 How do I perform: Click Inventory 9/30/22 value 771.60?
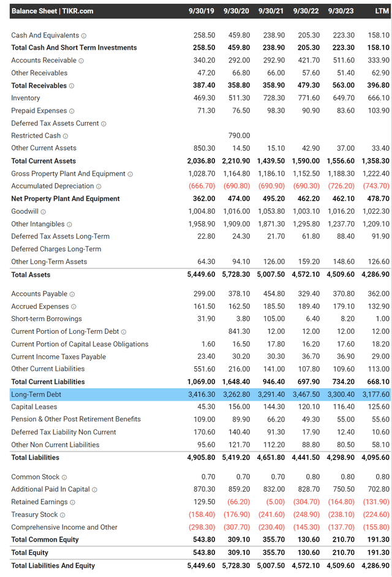coord(309,98)
